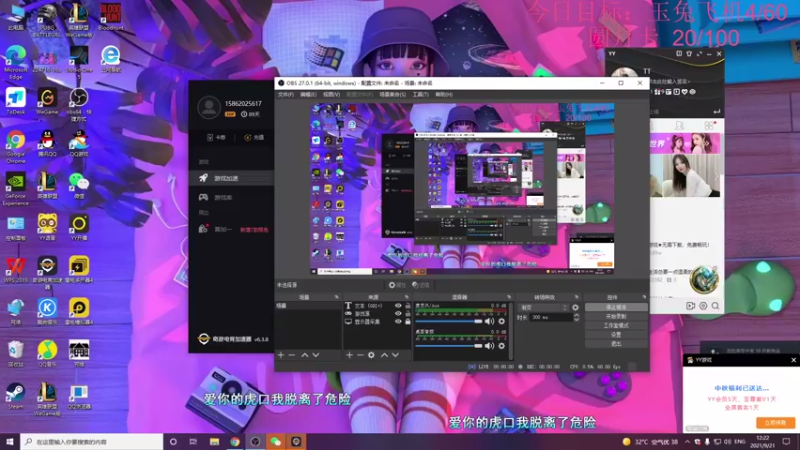Open the Edit (编辑) menu in OBS

point(308,94)
